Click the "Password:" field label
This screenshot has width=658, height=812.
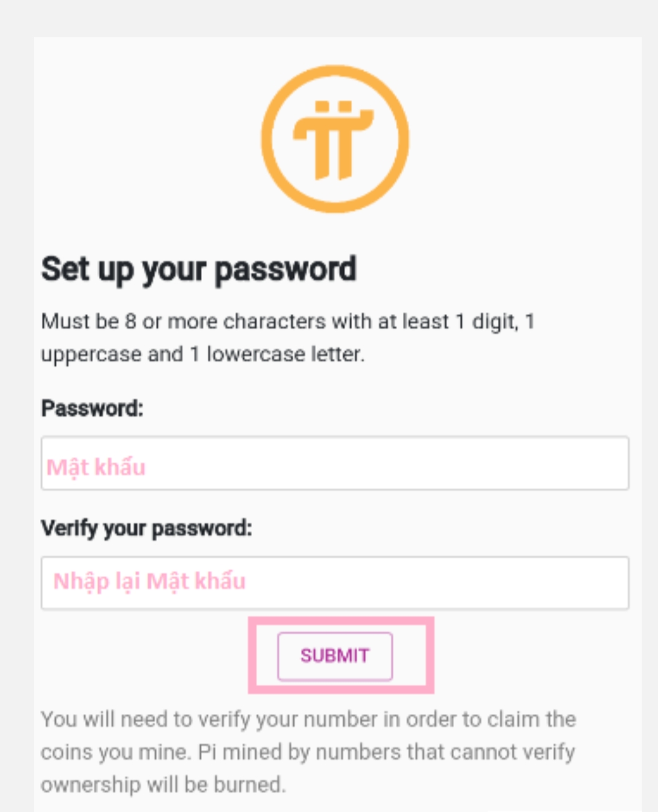92,409
